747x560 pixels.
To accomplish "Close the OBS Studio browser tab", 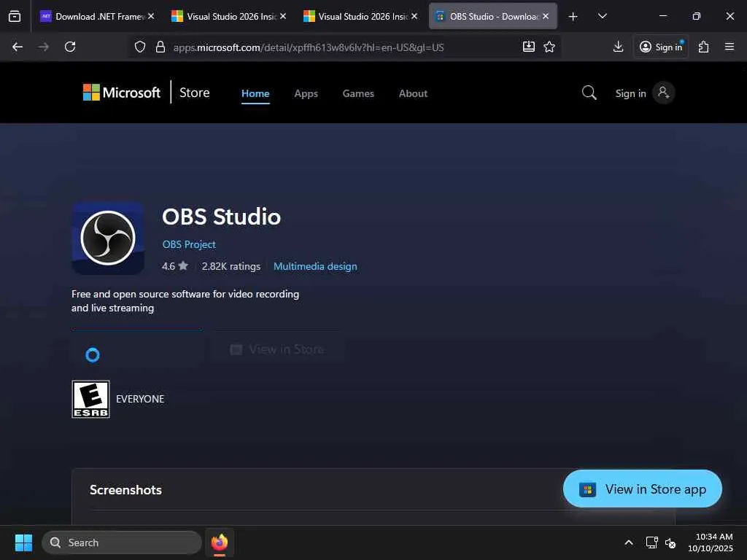I will point(546,16).
